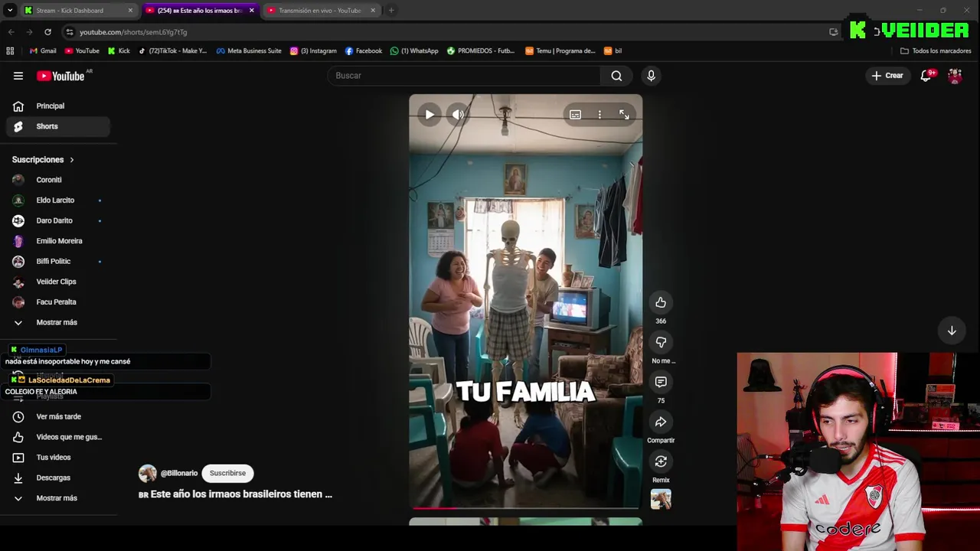Open PROMIEDOS bookmark
The width and height of the screenshot is (980, 551).
(481, 51)
